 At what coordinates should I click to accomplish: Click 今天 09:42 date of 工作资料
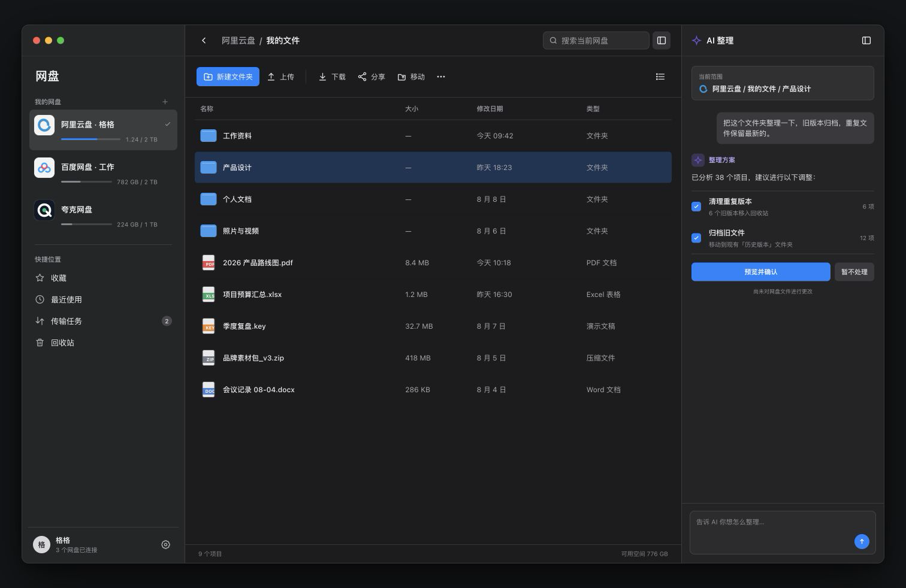coord(495,136)
